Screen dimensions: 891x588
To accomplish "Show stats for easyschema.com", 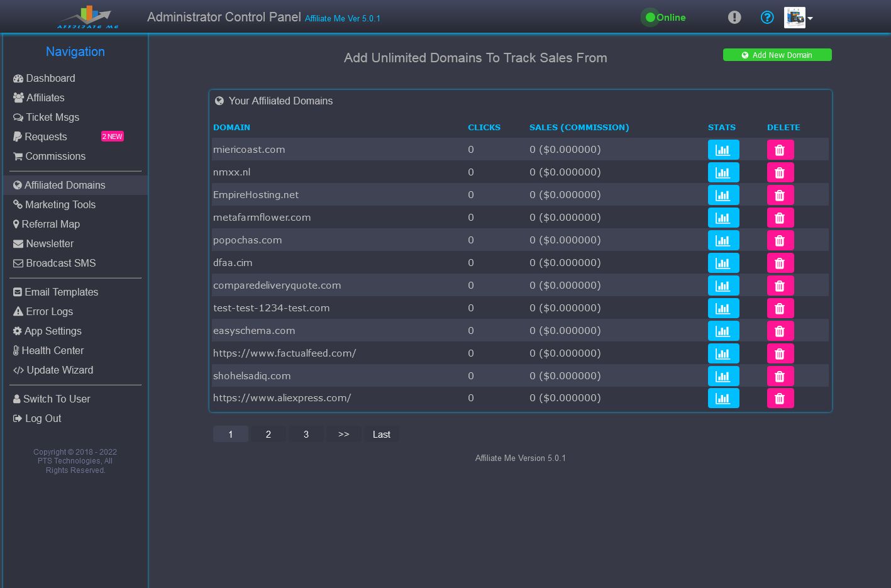I will 723,331.
